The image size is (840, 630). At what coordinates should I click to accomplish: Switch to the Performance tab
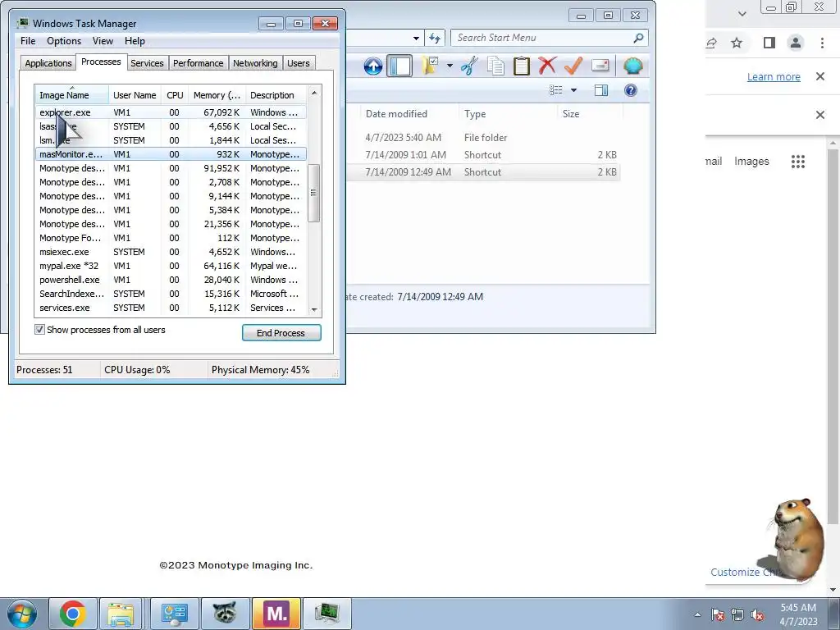199,63
